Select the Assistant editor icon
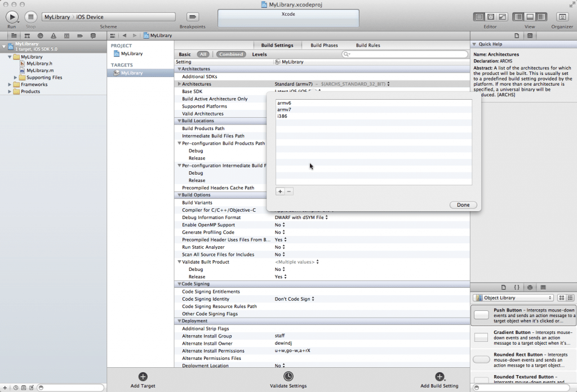Viewport: 577px width, 392px height. [x=491, y=17]
